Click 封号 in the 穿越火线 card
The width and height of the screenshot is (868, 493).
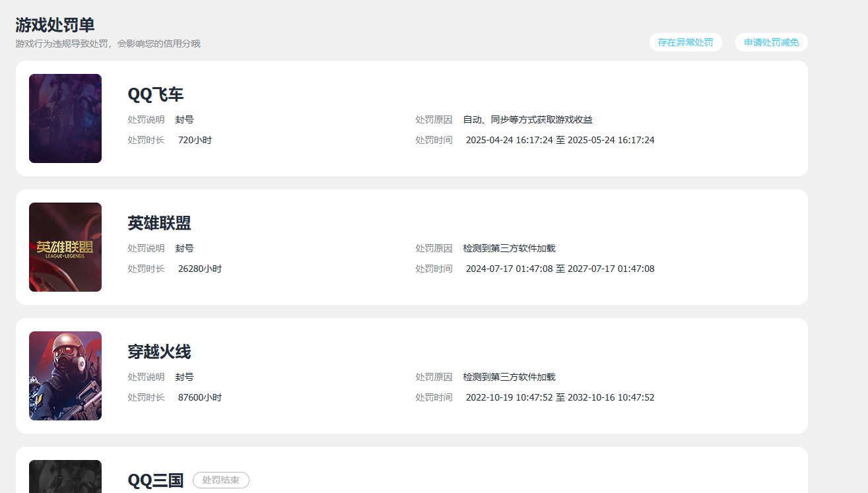coord(185,377)
